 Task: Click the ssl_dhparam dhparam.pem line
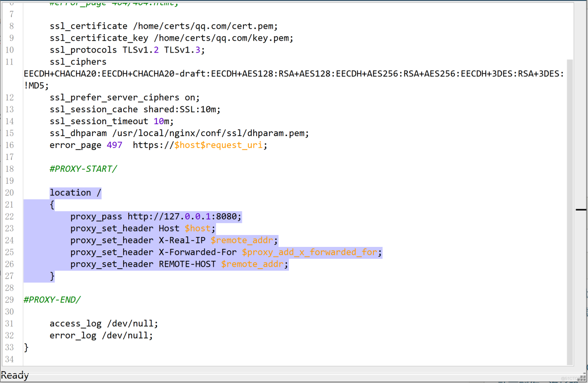point(179,134)
